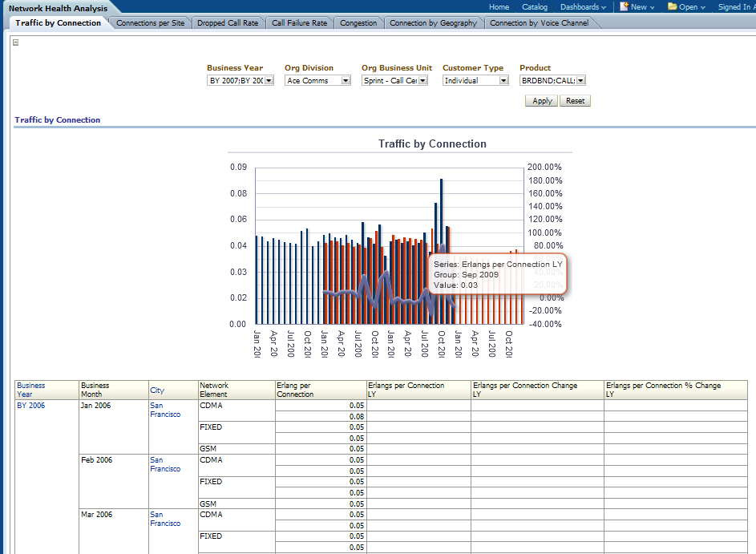Go to the Call Failure Rate tab
The height and width of the screenshot is (554, 756).
[x=299, y=23]
